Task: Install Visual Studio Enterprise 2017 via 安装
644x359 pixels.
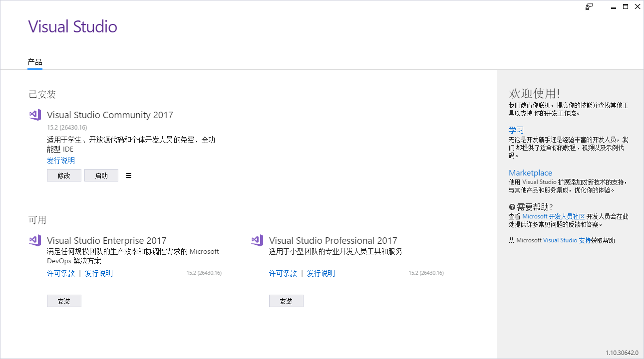Action: 64,301
